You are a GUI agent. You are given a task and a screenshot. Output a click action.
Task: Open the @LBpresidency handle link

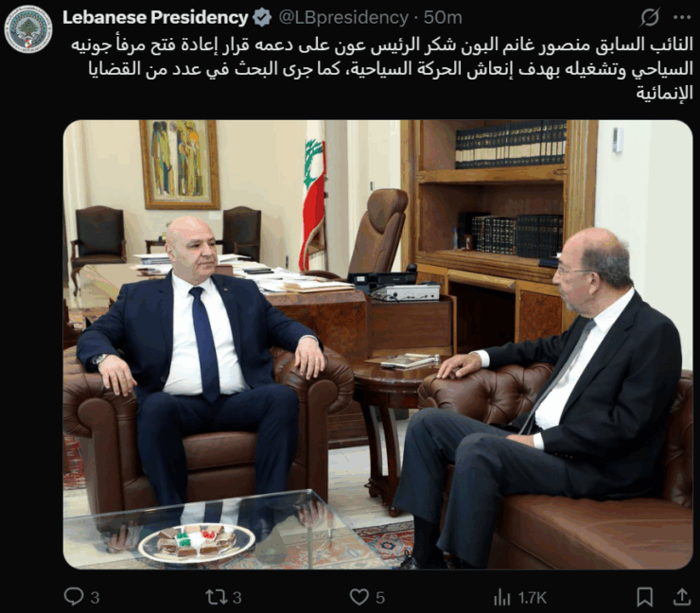coord(343,17)
